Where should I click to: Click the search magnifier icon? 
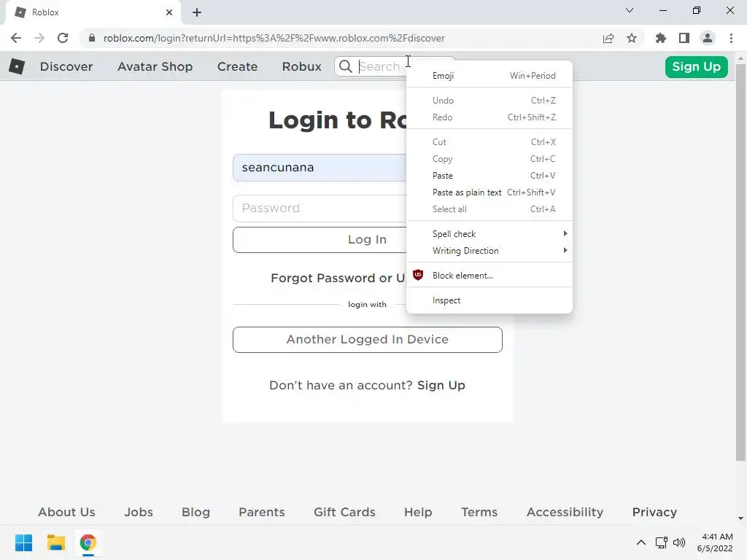coord(345,66)
